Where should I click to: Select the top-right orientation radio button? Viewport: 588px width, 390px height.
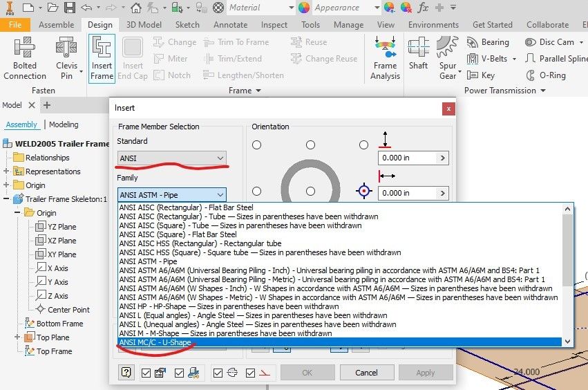coord(363,145)
